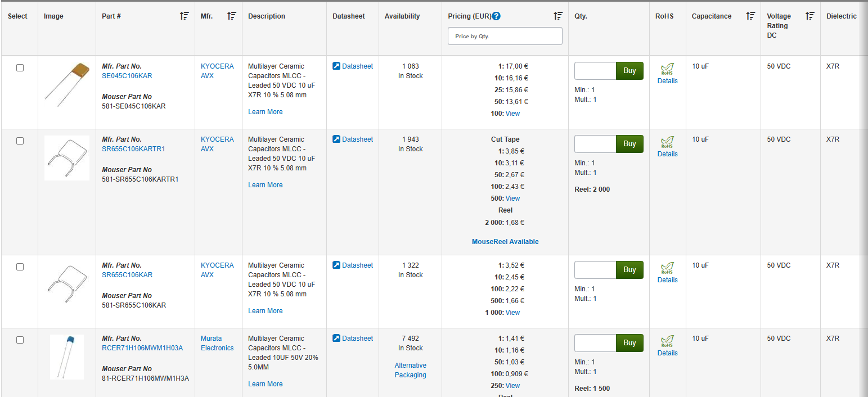Screen dimensions: 868x397
Task: Click Mouser part number 581-SE045C106KAR
Action: [x=134, y=106]
